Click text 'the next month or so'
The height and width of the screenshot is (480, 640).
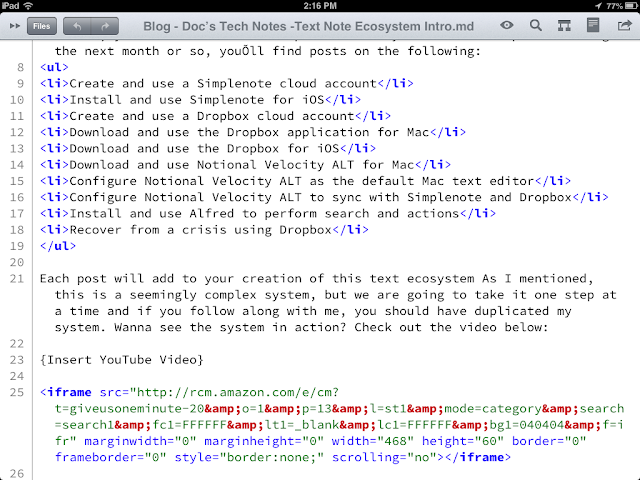point(132,51)
